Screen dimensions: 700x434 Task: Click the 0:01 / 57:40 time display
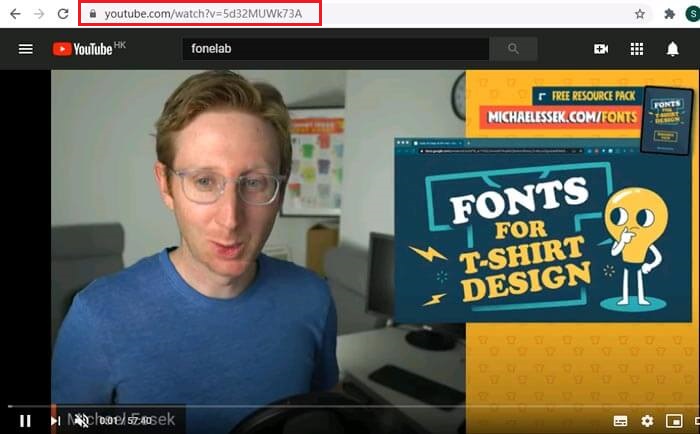(x=125, y=421)
